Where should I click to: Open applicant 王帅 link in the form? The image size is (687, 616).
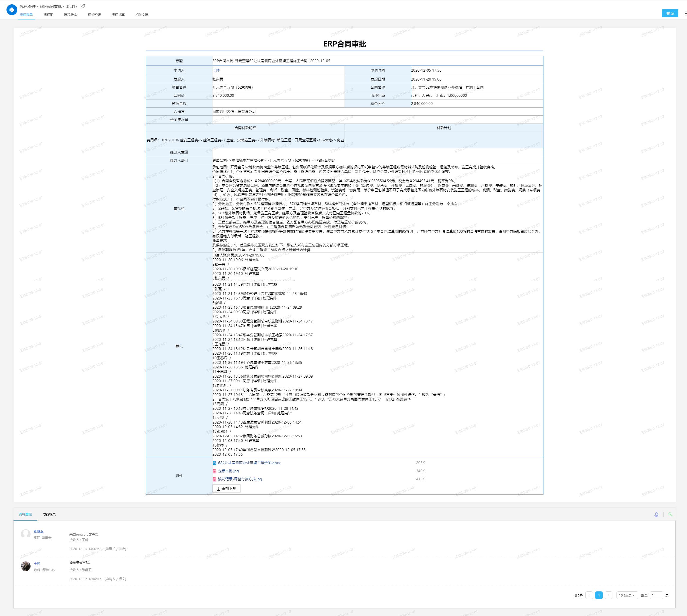pos(216,70)
